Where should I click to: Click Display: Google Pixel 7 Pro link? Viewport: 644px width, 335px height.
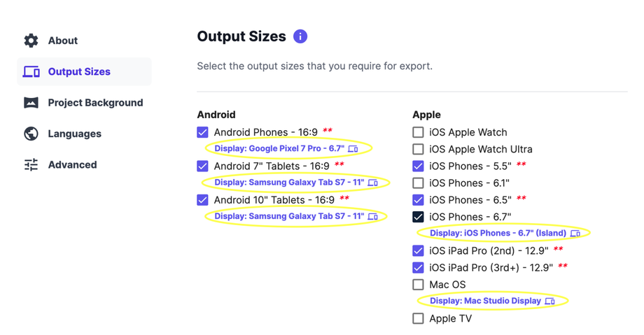point(279,149)
